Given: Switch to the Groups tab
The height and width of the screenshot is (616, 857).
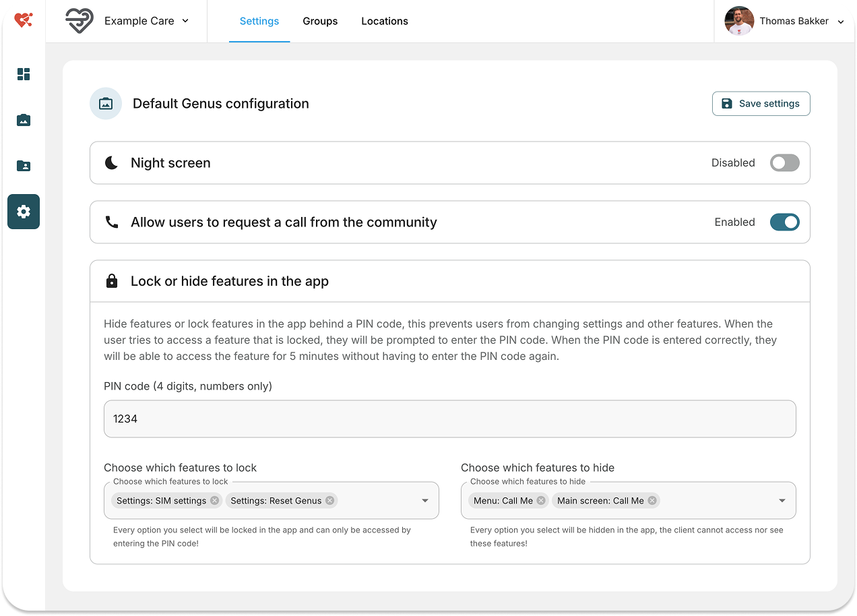Looking at the screenshot, I should point(320,22).
